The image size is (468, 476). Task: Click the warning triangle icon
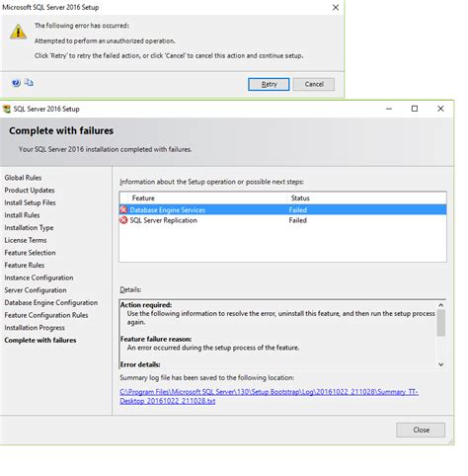coord(18,32)
